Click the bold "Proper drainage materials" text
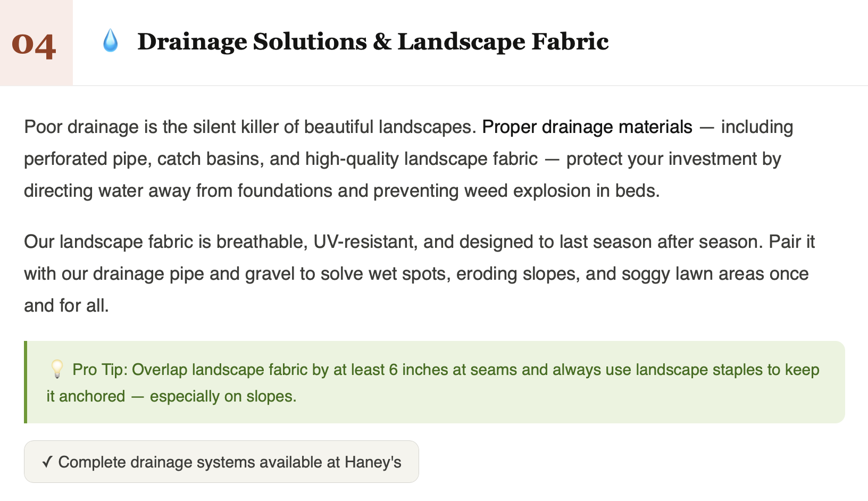868x501 pixels. tap(587, 127)
